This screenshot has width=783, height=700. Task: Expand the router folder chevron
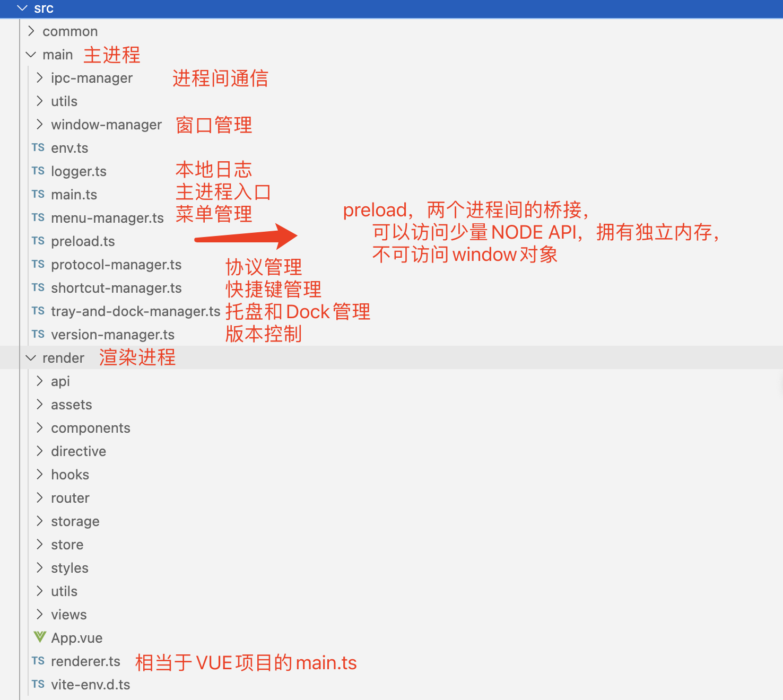(40, 498)
